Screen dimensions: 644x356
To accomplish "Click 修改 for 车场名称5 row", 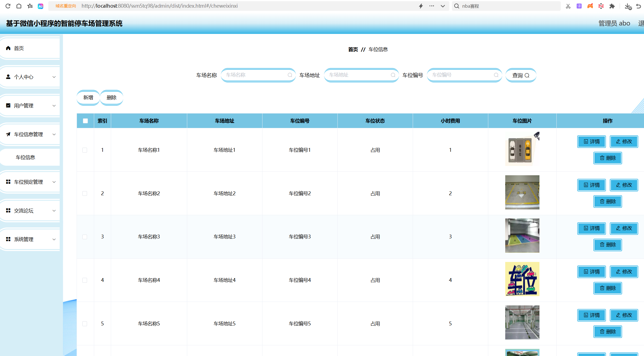I will click(x=624, y=315).
